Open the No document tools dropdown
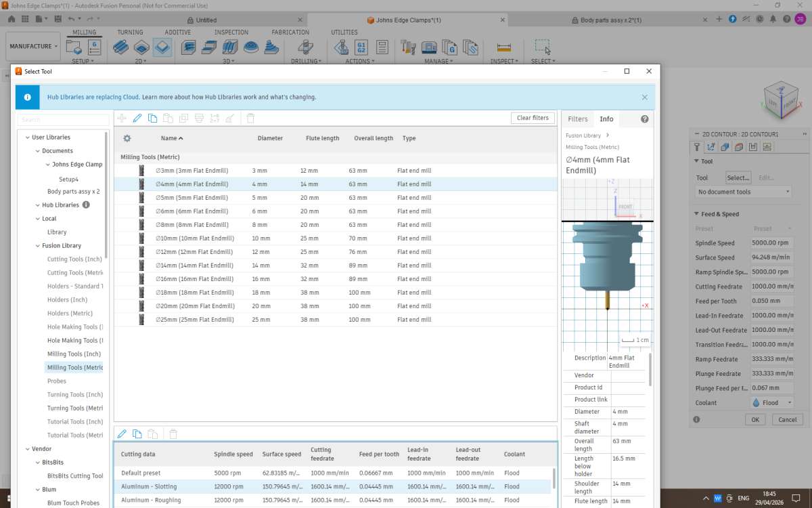The image size is (812, 508). (x=744, y=192)
